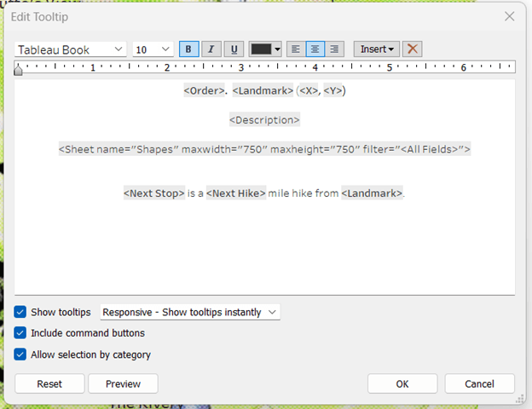This screenshot has width=532, height=409.
Task: Toggle Italic text formatting
Action: click(211, 49)
